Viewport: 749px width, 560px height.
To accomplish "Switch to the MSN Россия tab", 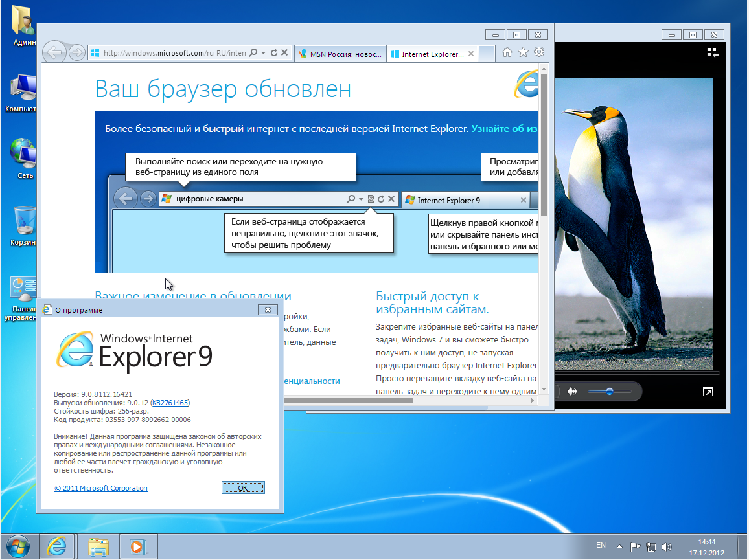I will tap(340, 54).
